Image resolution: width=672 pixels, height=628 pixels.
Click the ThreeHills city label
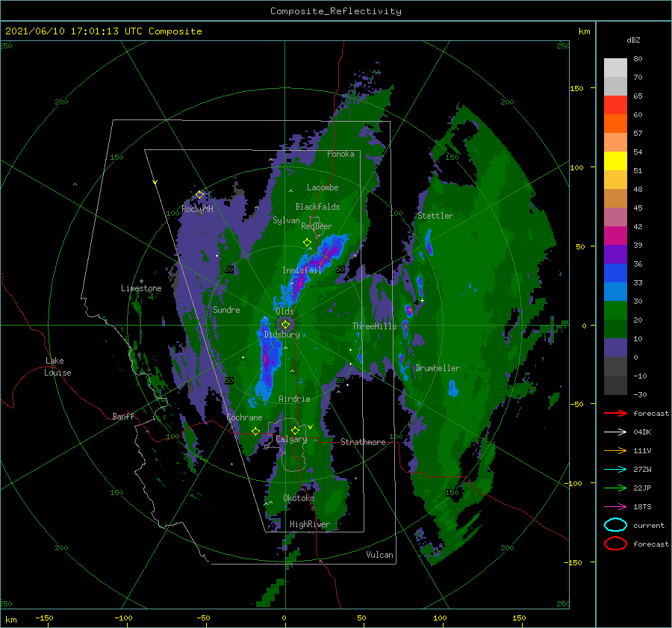point(374,326)
